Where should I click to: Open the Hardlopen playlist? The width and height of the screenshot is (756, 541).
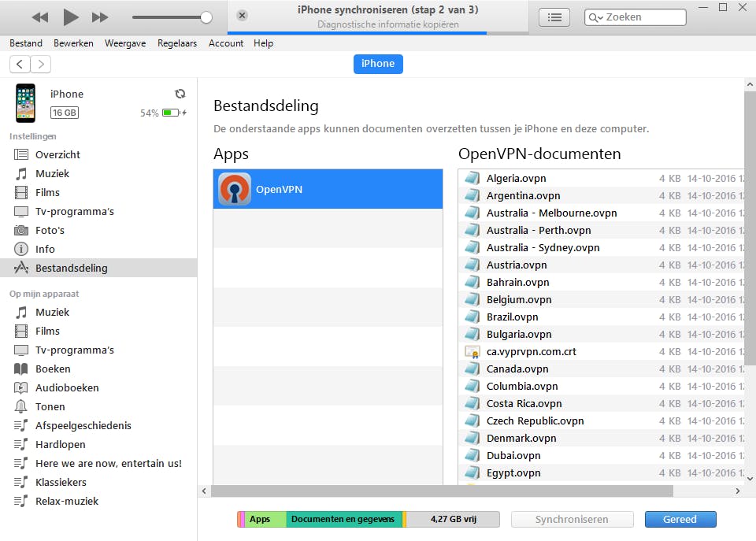98,445
